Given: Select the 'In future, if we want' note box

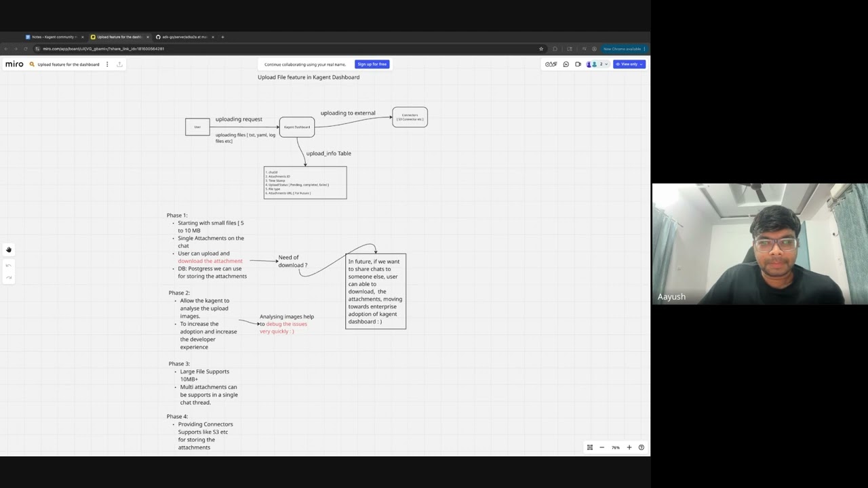Looking at the screenshot, I should point(376,291).
